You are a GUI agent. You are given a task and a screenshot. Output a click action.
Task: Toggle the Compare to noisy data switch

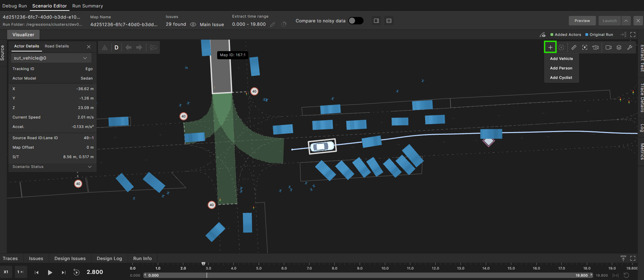tap(356, 21)
